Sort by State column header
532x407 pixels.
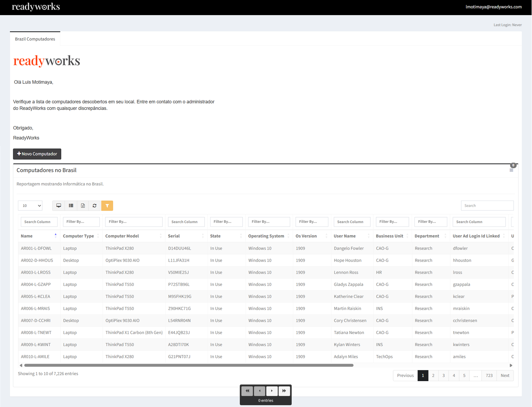coord(226,236)
